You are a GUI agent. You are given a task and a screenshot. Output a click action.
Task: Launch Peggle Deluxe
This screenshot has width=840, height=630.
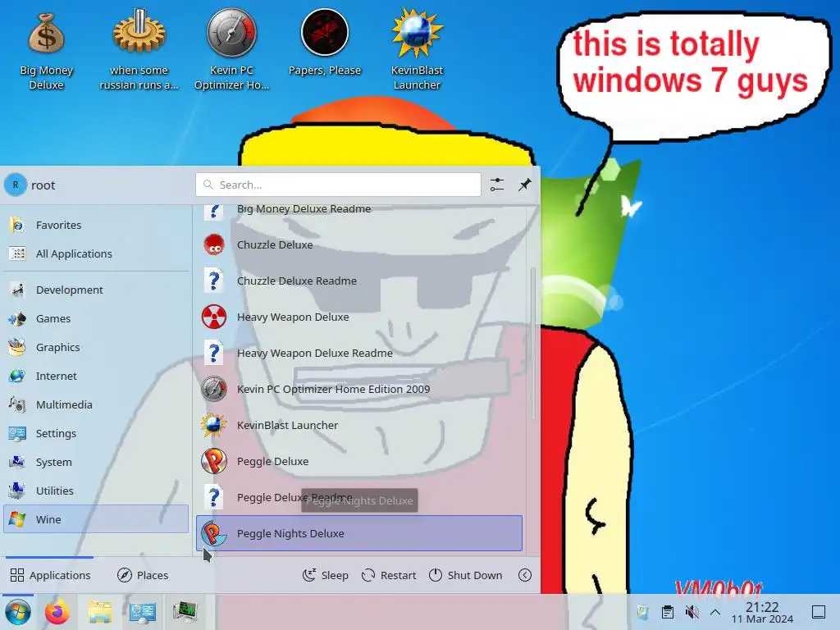(359, 461)
